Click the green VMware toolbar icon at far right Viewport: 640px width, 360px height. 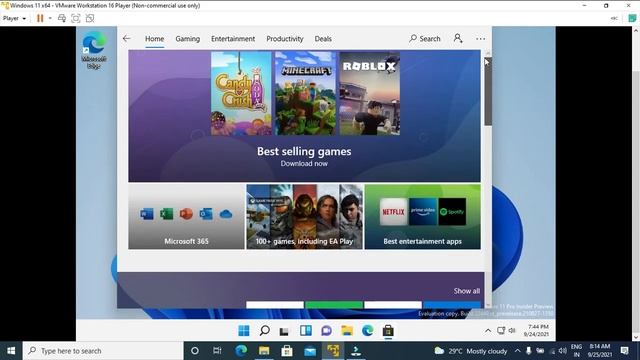click(x=632, y=18)
